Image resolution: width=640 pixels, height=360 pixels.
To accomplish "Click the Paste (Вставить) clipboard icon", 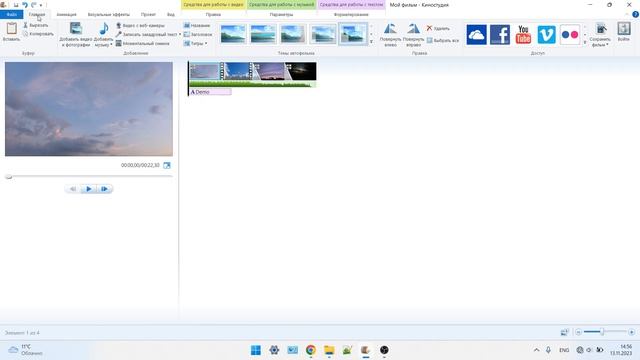I will [x=11, y=29].
